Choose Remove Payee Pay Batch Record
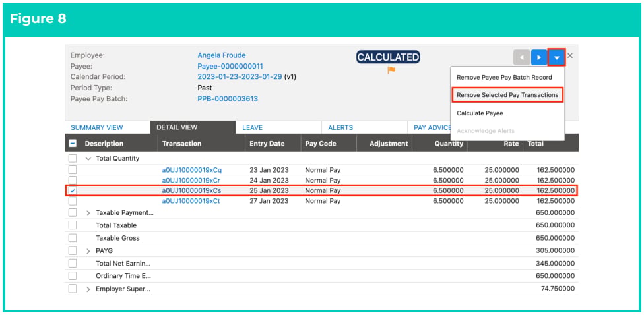The height and width of the screenshot is (315, 644). click(504, 77)
